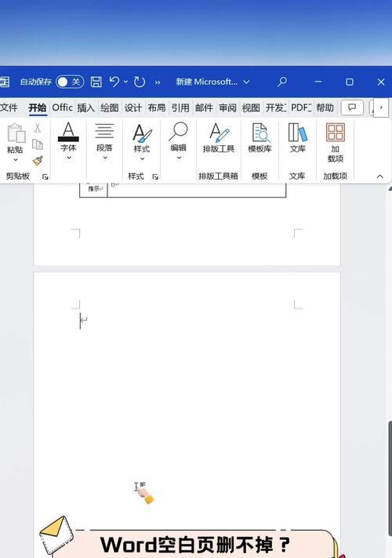Click the scrollbar up arrow

point(390,188)
